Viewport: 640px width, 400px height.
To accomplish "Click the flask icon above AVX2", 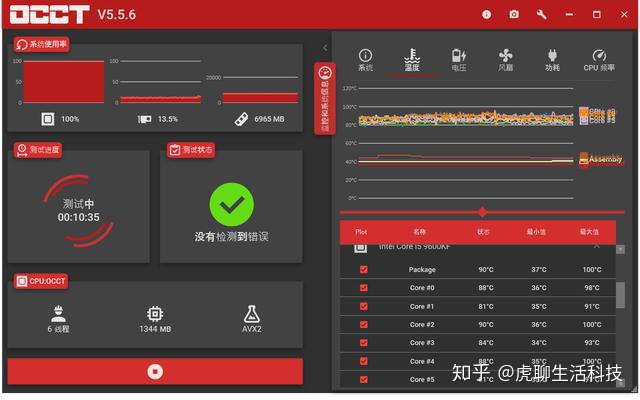I will pos(252,313).
